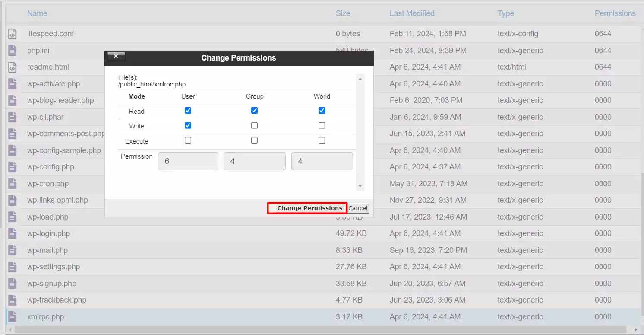This screenshot has height=335, width=644.
Task: Click the wp-settings.php file icon
Action: click(x=13, y=267)
